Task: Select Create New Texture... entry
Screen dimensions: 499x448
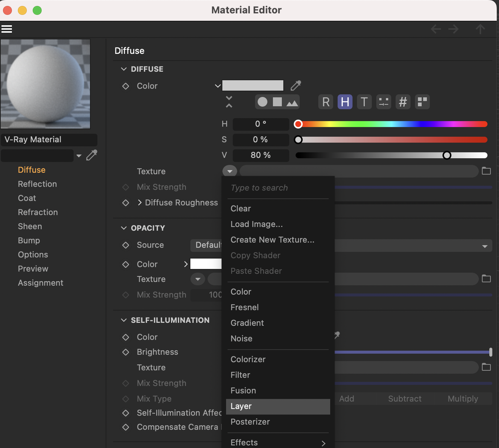Action: [278, 240]
